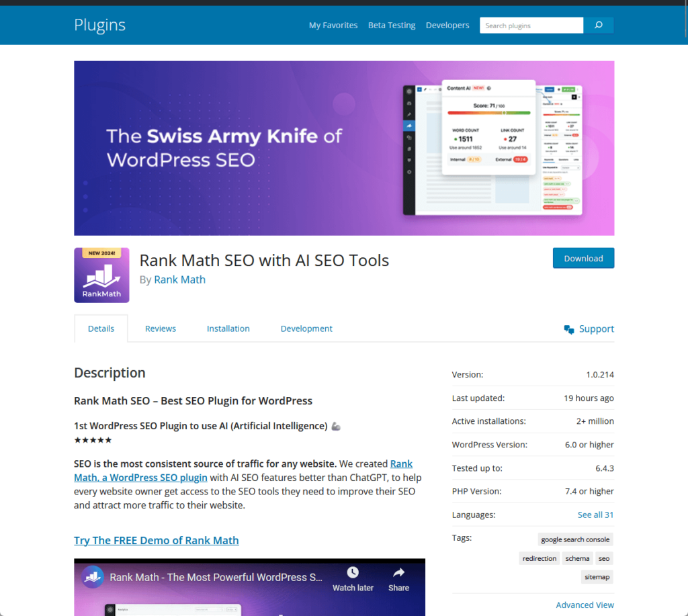Click Plugins title in header

(x=99, y=25)
